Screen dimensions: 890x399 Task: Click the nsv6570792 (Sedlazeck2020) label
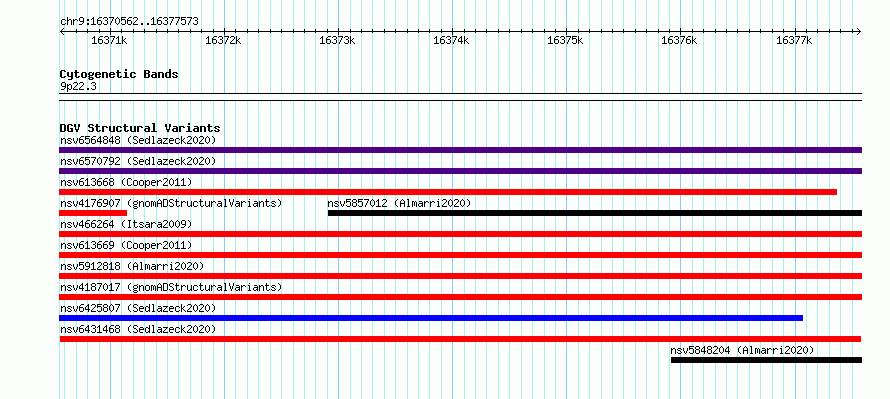[138, 161]
